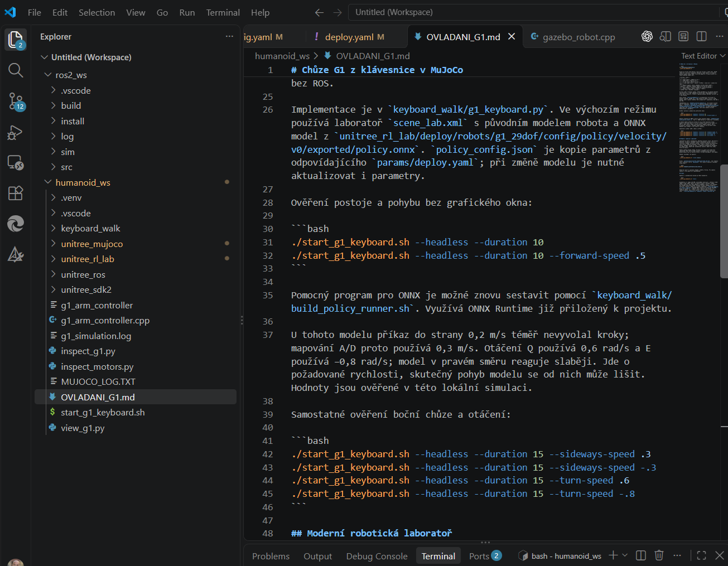Switch to the Ports panel tab
This screenshot has height=566, width=728.
pos(485,556)
